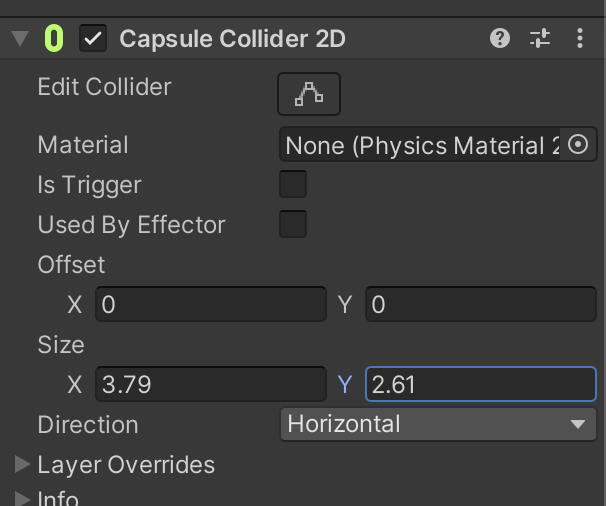606x506 pixels.
Task: Click the Capsule Collider 2D component icon
Action: point(54,39)
